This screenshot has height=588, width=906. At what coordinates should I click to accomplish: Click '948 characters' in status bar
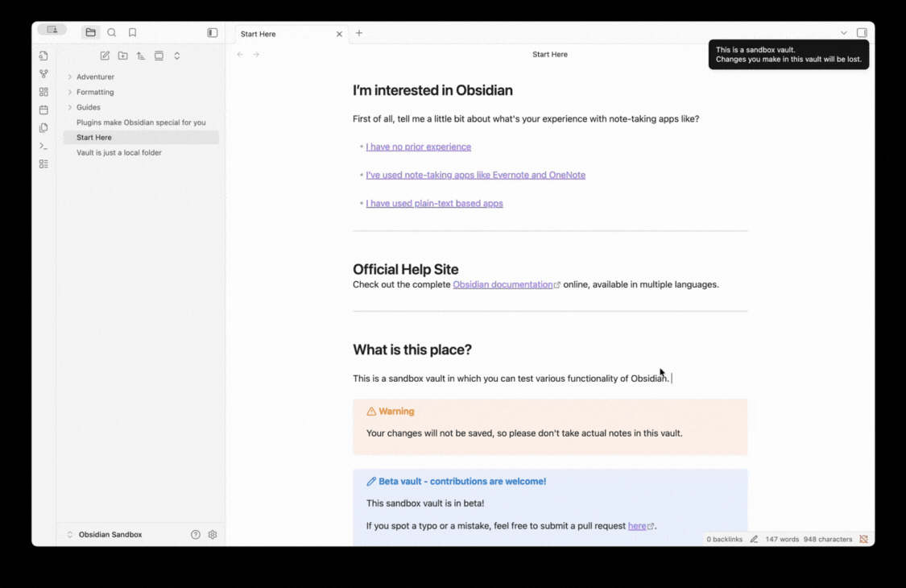point(827,540)
